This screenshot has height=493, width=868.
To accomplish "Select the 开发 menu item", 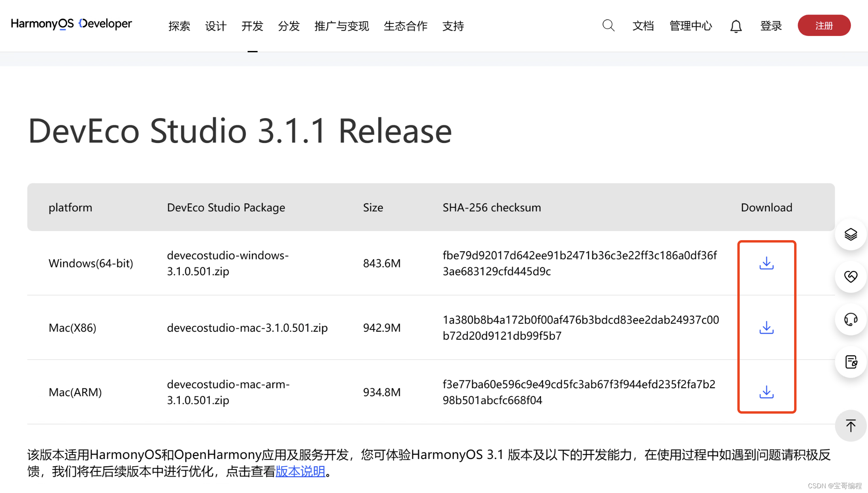I will tap(252, 26).
